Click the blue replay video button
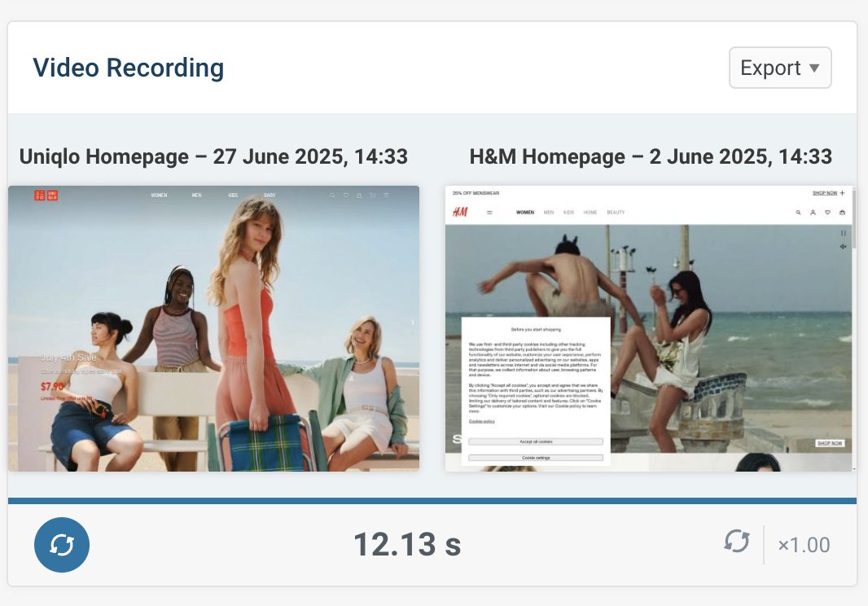Viewport: 868px width, 606px height. click(61, 545)
